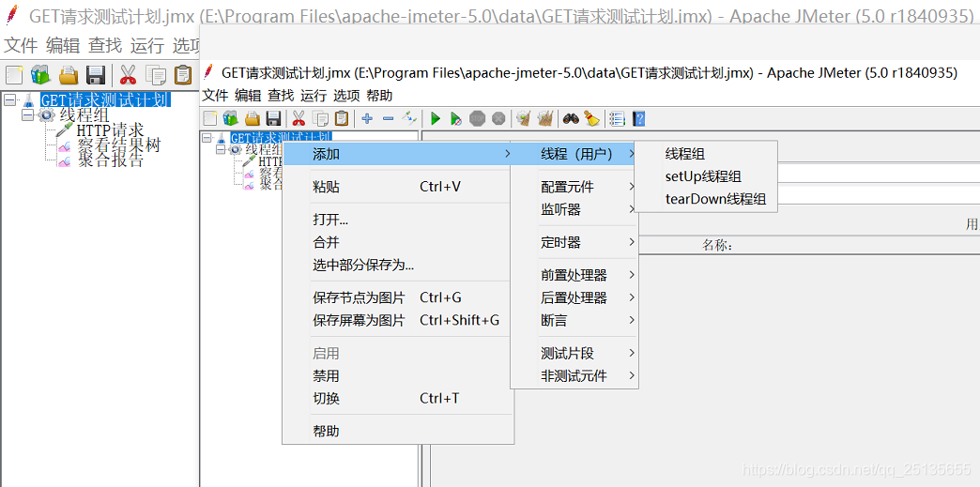Screen dimensions: 980x487
Task: Click the Open folder icon in front window toolbar
Action: click(x=253, y=118)
